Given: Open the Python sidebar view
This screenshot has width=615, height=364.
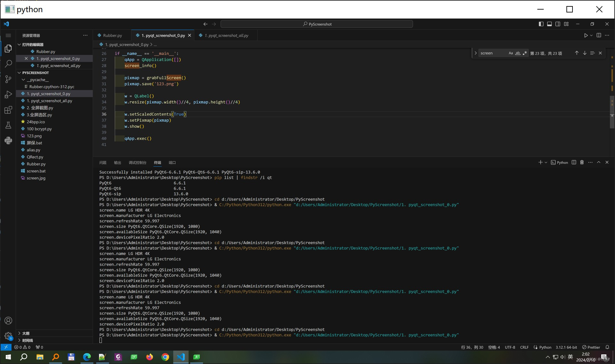Looking at the screenshot, I should [8, 140].
